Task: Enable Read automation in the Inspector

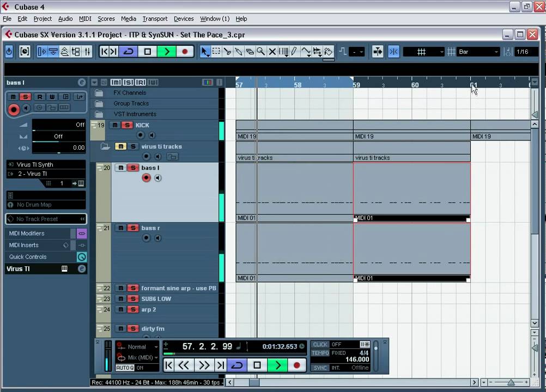Action: [x=40, y=97]
